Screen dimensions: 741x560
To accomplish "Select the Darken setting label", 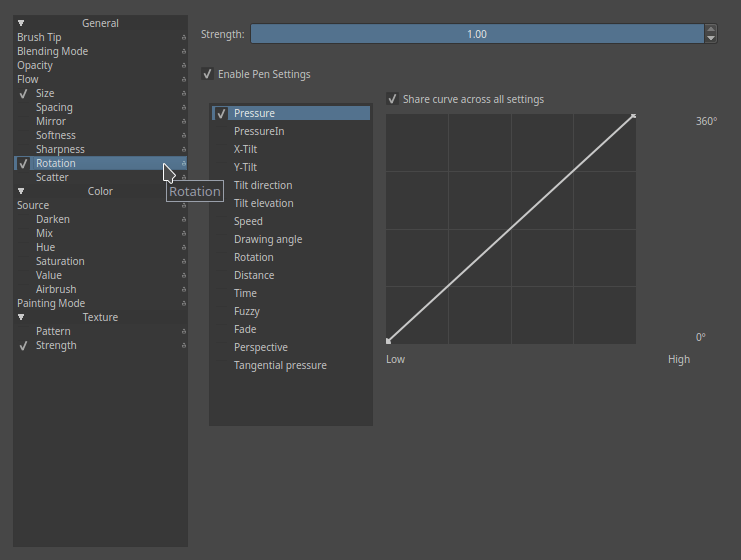I will pos(53,220).
